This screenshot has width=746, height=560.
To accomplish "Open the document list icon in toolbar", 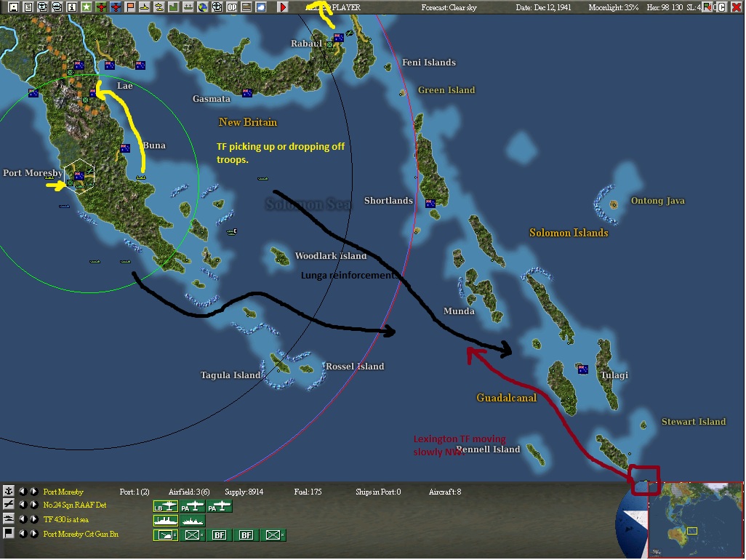I will (28, 7).
